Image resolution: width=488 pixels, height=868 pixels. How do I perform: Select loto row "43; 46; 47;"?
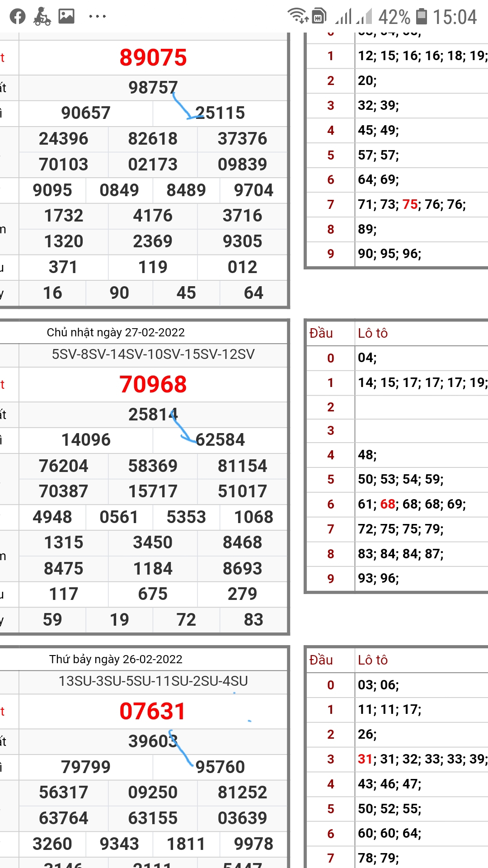[389, 784]
